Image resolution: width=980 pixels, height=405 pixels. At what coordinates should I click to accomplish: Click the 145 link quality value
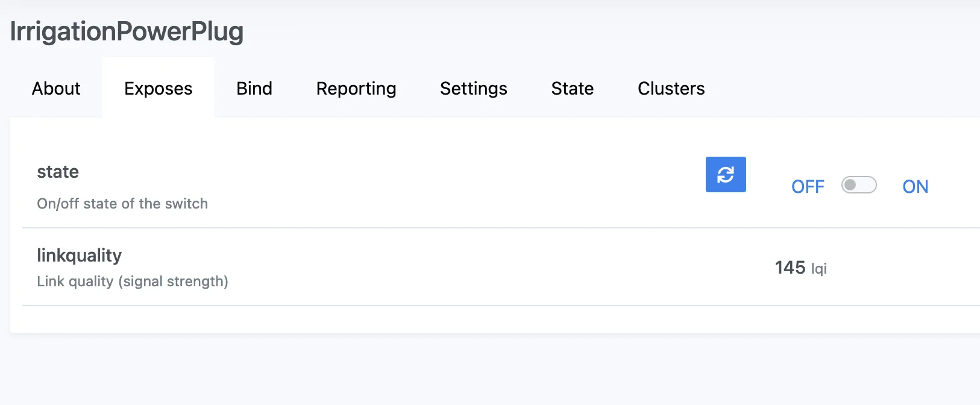tap(790, 268)
